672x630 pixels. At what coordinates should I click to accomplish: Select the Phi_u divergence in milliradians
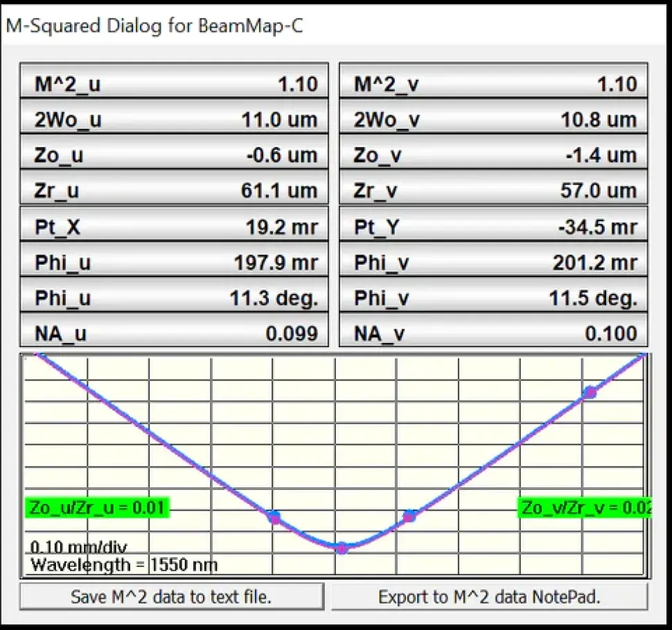(x=173, y=262)
